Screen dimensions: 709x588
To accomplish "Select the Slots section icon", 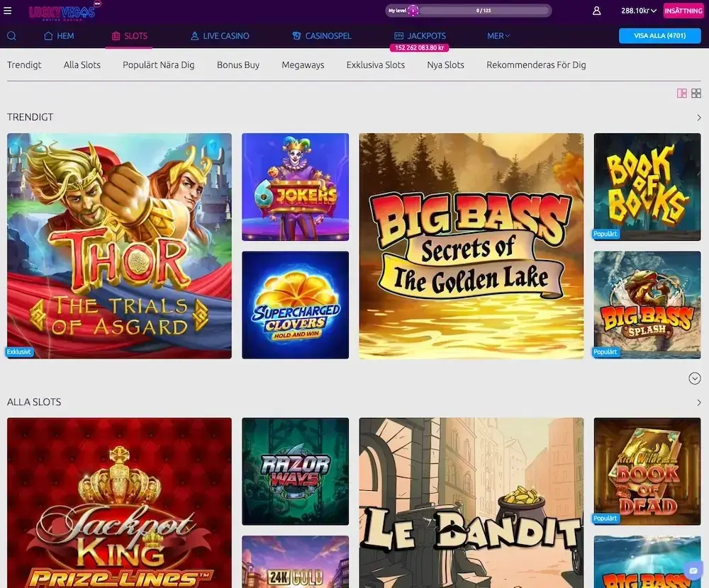I will (115, 35).
